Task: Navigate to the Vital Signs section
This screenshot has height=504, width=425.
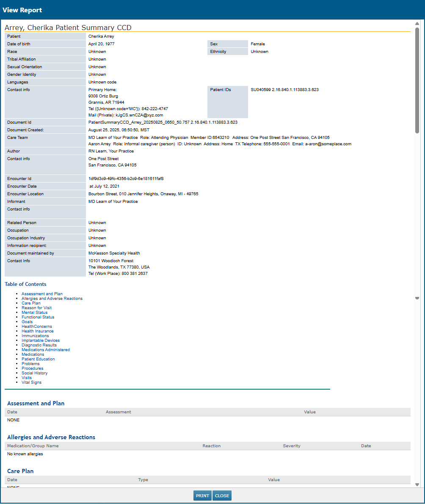Action: 31,382
